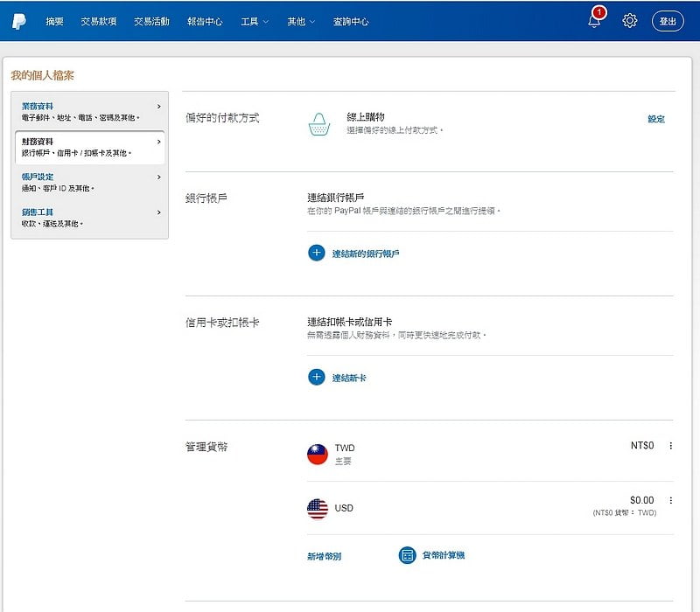This screenshot has width=700, height=612.
Task: Click the 連結新卡 link
Action: (349, 378)
